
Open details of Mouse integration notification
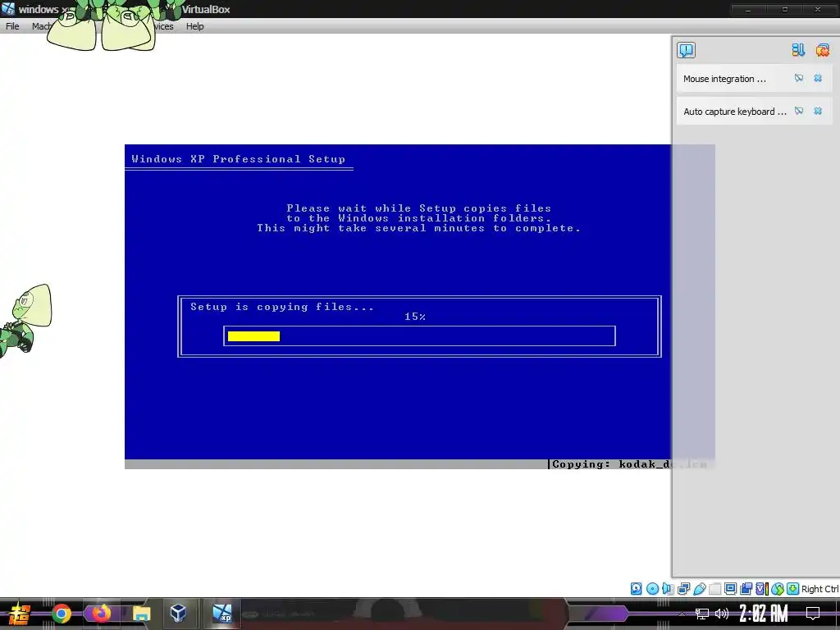[799, 78]
